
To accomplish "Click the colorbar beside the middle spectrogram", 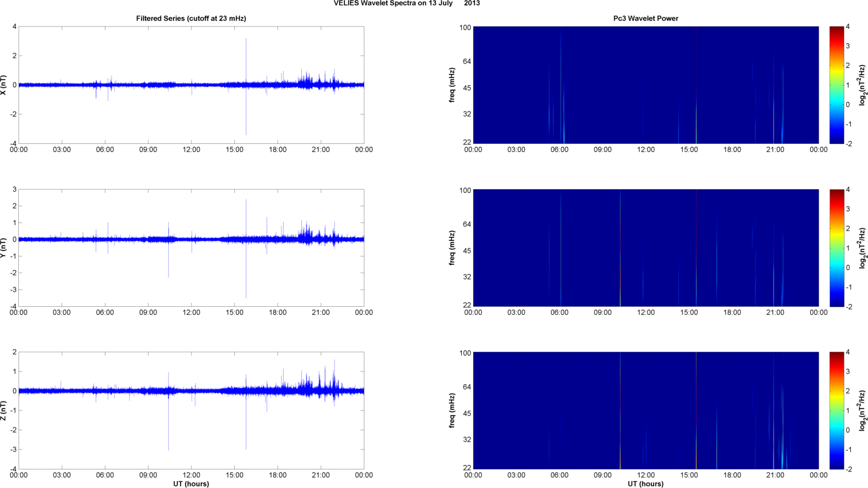I will pos(836,248).
